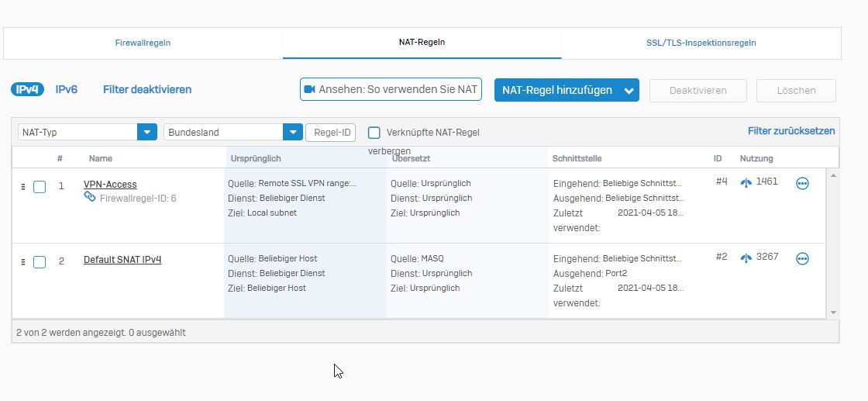Click the drag handle of VPN-Access rule
This screenshot has width=868, height=401.
(x=23, y=186)
